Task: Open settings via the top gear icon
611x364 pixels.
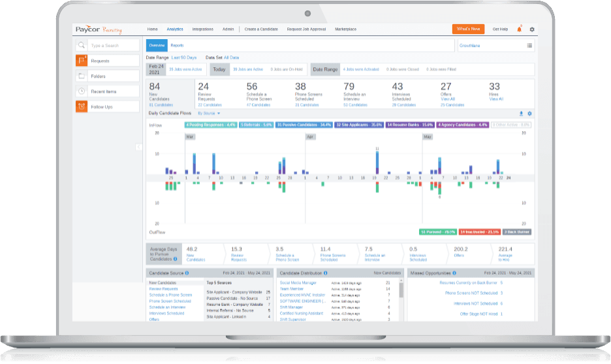Action: pyautogui.click(x=532, y=29)
